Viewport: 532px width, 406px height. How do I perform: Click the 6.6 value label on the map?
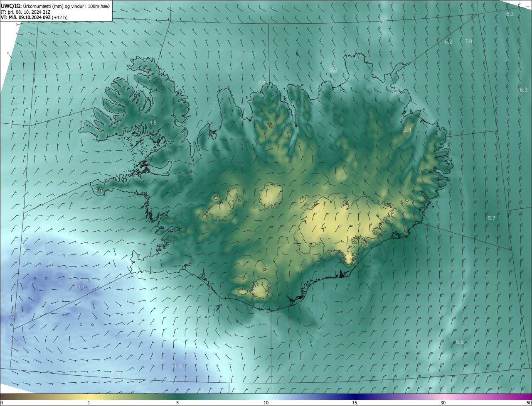click(460, 342)
